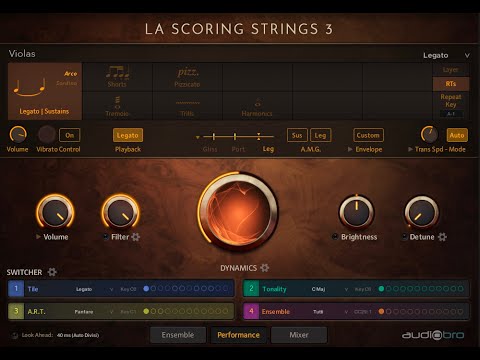Click the Trans Spd knob

pyautogui.click(x=429, y=135)
